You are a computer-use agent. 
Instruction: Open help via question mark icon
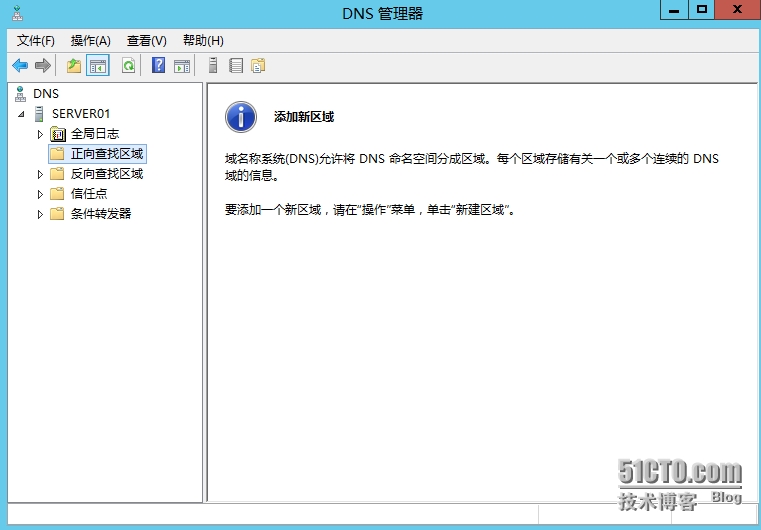point(158,66)
